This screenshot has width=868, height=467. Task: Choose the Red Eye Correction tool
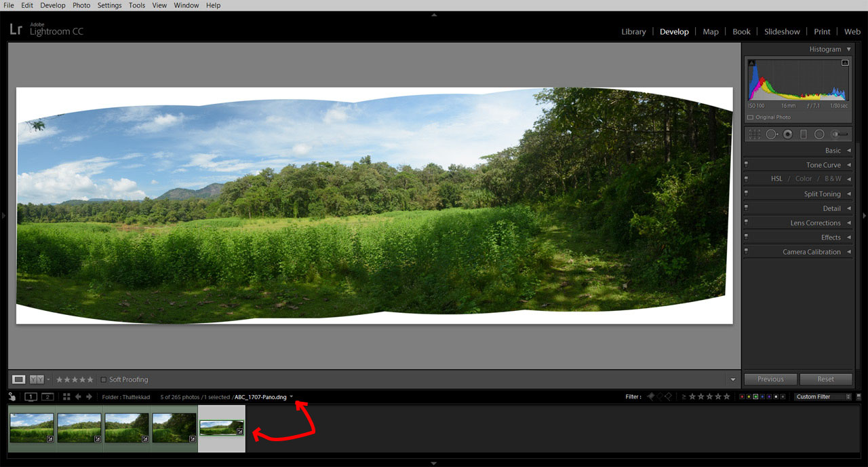pyautogui.click(x=787, y=134)
